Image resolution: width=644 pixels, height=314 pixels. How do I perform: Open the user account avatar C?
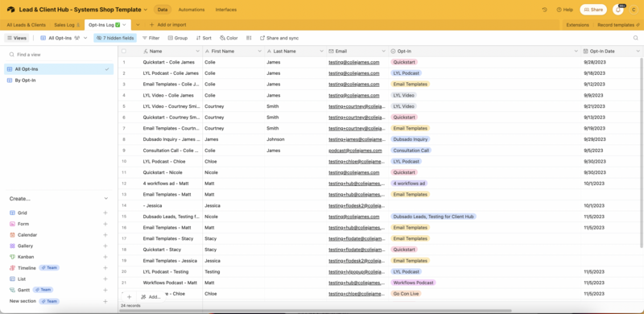point(634,10)
